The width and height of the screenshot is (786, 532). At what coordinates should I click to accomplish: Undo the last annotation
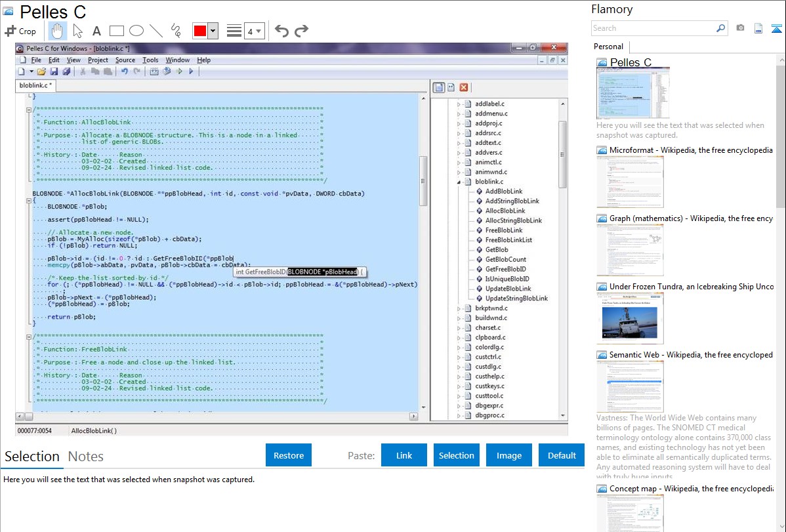click(x=281, y=31)
